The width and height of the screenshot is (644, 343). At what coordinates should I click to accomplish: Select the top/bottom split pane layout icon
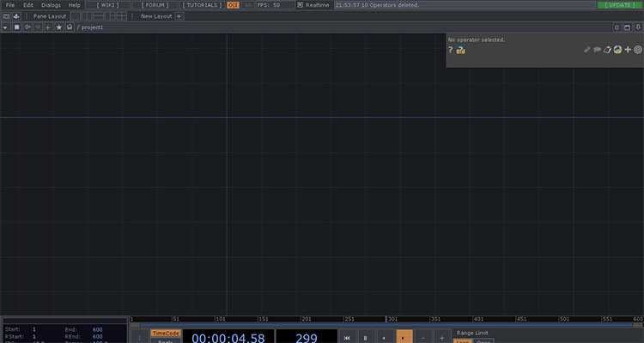click(99, 16)
